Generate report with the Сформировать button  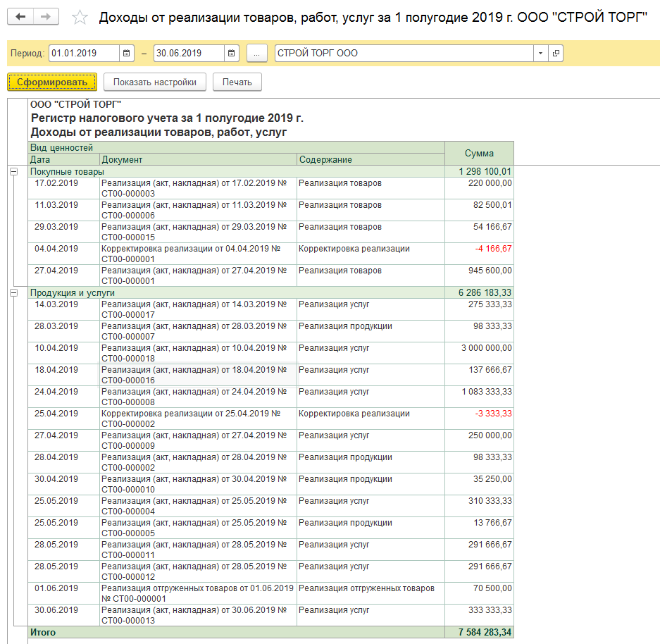pyautogui.click(x=52, y=82)
